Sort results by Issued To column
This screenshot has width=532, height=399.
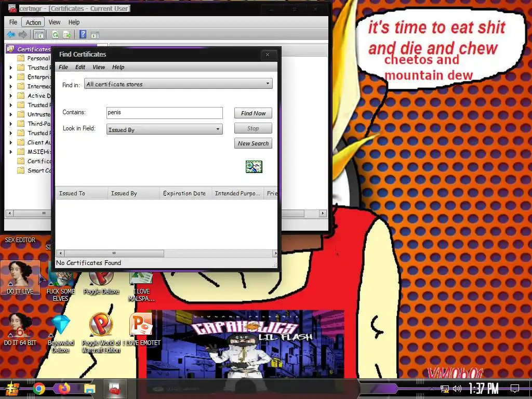tap(82, 193)
